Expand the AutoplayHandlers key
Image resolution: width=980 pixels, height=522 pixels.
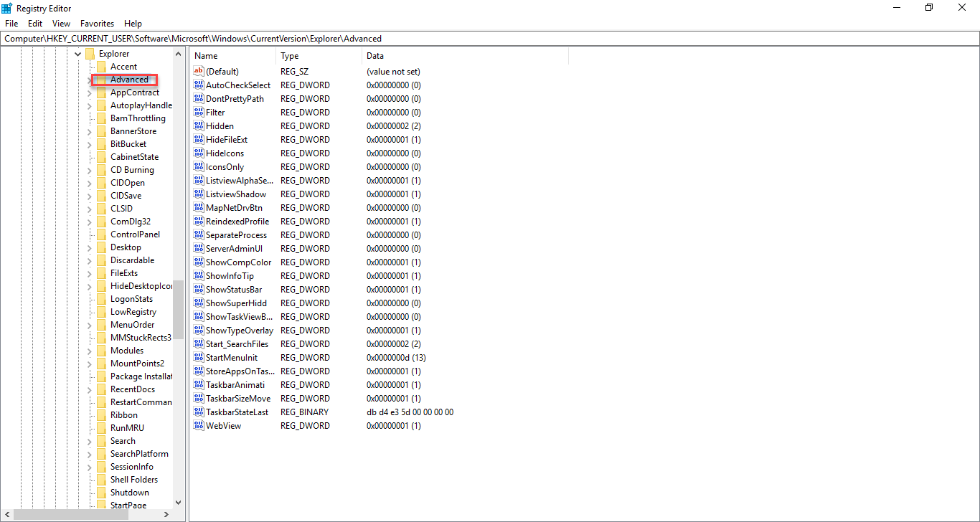point(89,105)
